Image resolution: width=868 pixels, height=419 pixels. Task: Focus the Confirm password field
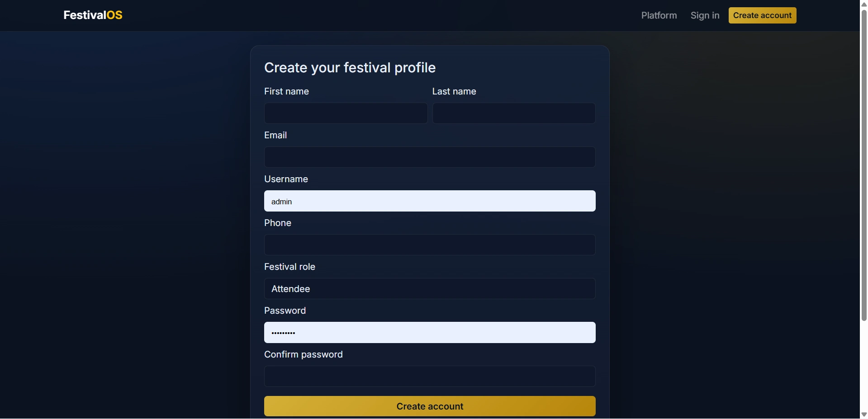click(430, 376)
